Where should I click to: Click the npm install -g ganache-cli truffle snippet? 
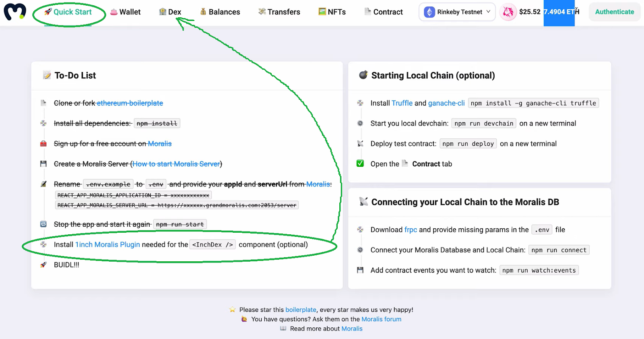click(533, 103)
